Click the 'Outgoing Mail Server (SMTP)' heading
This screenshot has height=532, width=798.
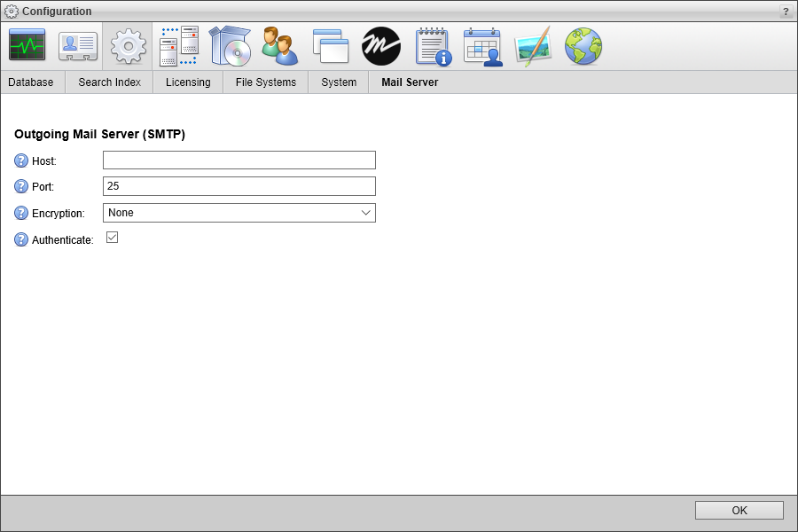click(99, 134)
